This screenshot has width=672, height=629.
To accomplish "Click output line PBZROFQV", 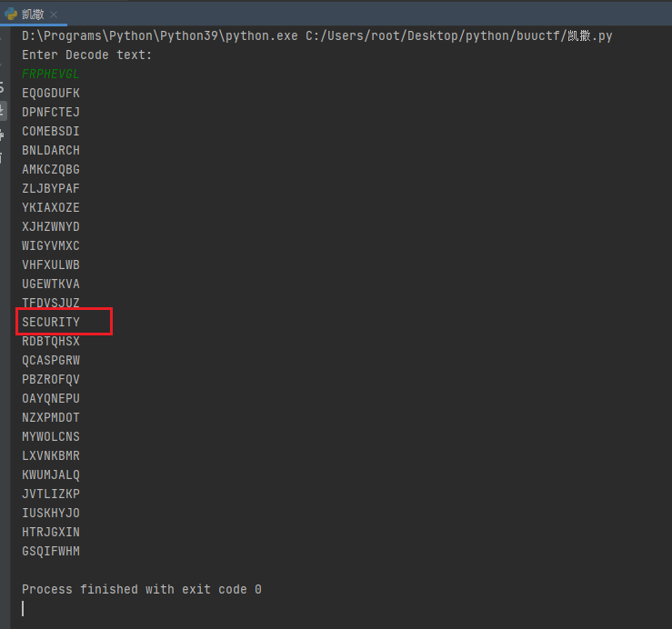I will 51,379.
